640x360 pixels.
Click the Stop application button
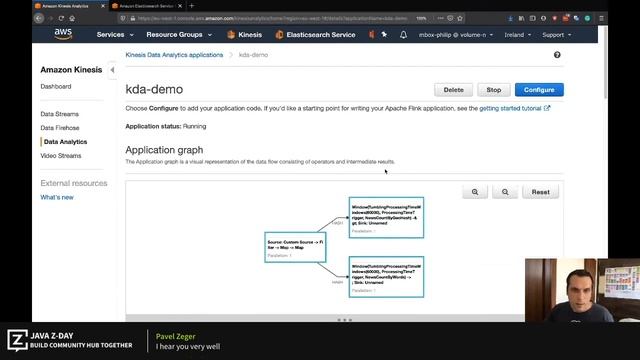click(x=493, y=90)
